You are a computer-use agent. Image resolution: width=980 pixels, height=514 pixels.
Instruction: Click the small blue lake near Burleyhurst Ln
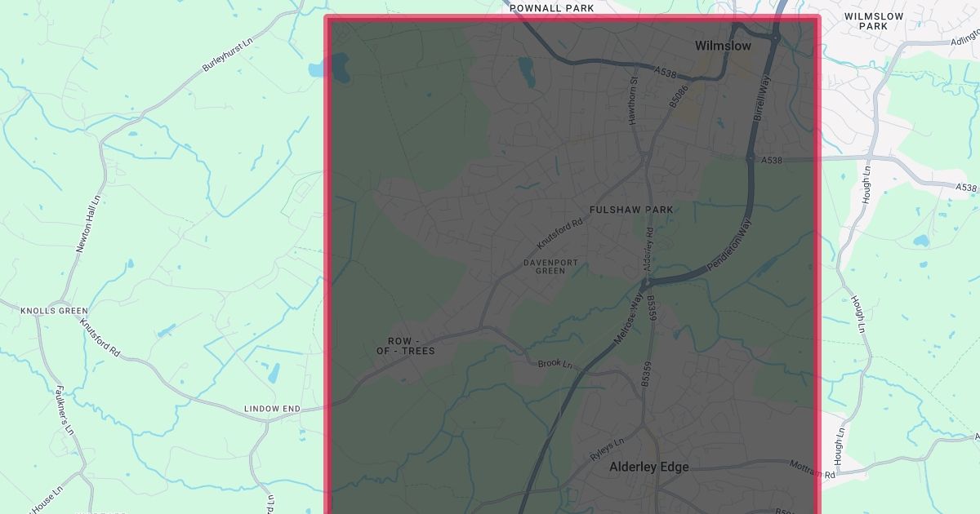coord(317,70)
